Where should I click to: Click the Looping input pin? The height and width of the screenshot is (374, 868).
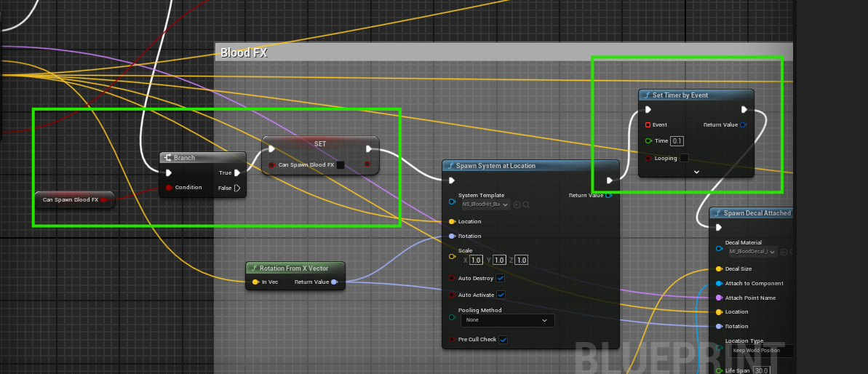[x=648, y=158]
